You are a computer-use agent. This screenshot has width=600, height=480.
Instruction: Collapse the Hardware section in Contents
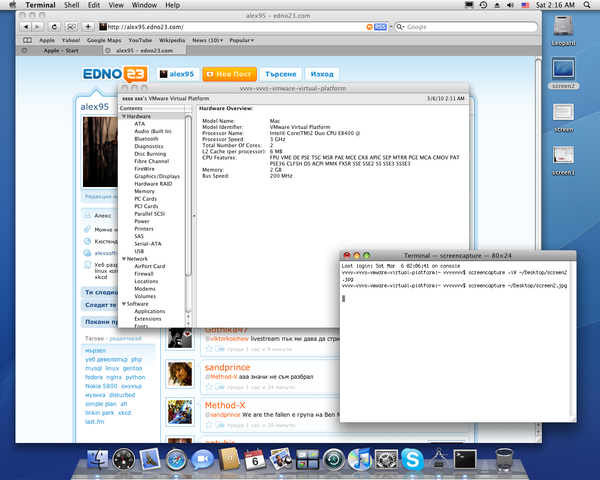click(x=124, y=116)
